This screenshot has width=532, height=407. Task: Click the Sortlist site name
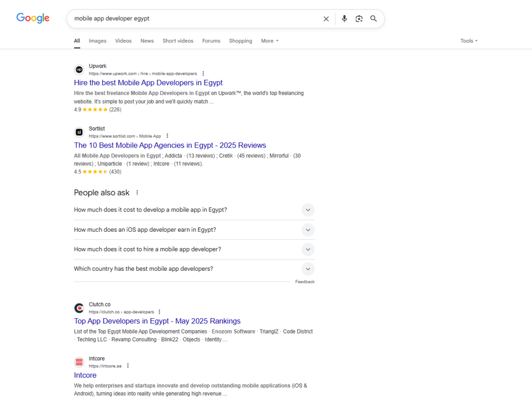pyautogui.click(x=97, y=128)
